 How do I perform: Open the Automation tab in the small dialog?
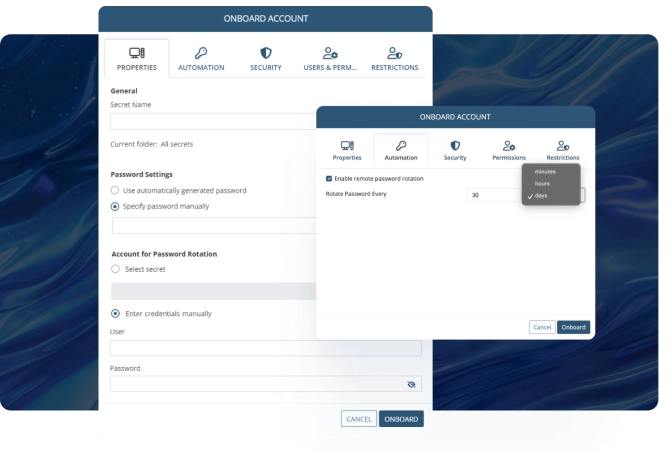401,150
